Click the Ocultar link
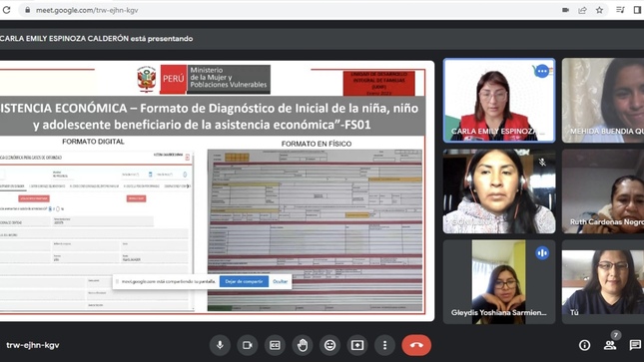Image resolution: width=644 pixels, height=362 pixels. click(x=281, y=281)
